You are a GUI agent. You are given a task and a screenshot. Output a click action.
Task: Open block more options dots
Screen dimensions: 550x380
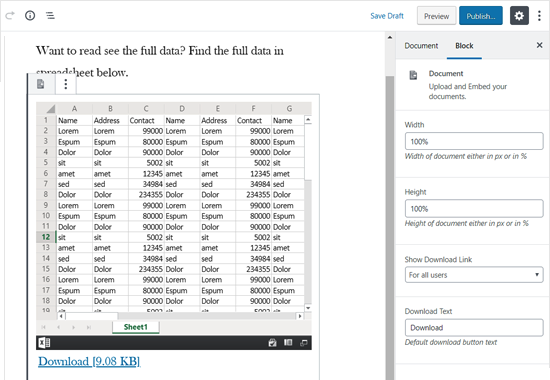coord(66,84)
